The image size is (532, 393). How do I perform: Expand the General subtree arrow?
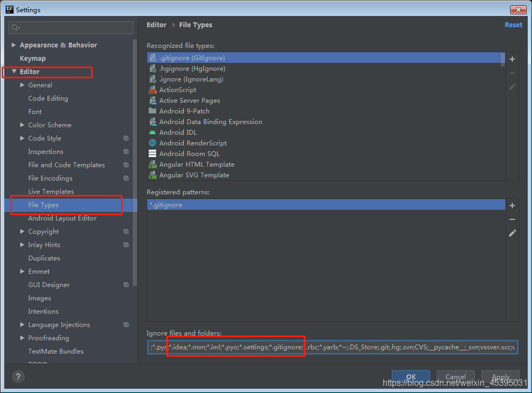tap(22, 85)
